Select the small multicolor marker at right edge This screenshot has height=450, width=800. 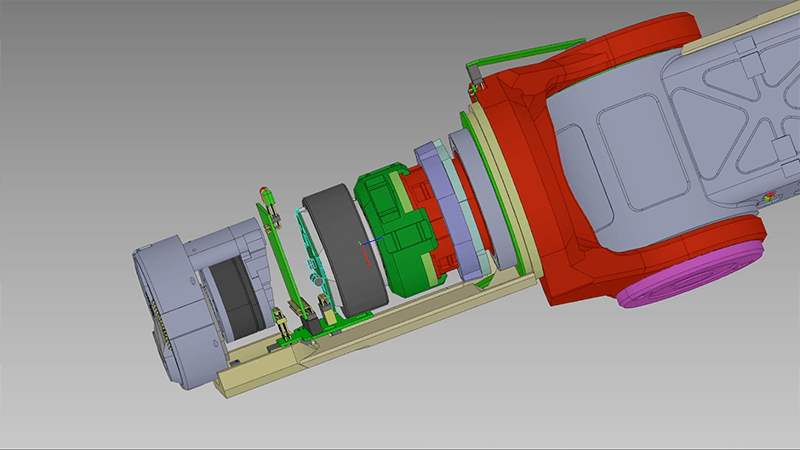coord(768,199)
